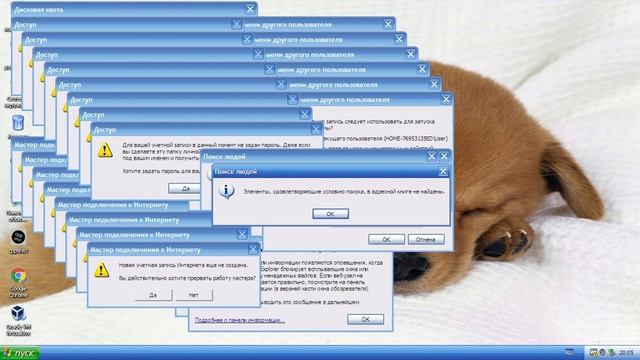Click the round dark middle tray icon
Image resolution: width=640 pixels, height=360 pixels.
coord(602,352)
